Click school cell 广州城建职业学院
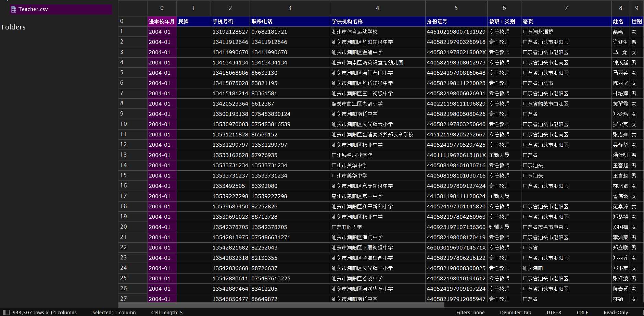The height and width of the screenshot is (316, 644). tap(377, 155)
